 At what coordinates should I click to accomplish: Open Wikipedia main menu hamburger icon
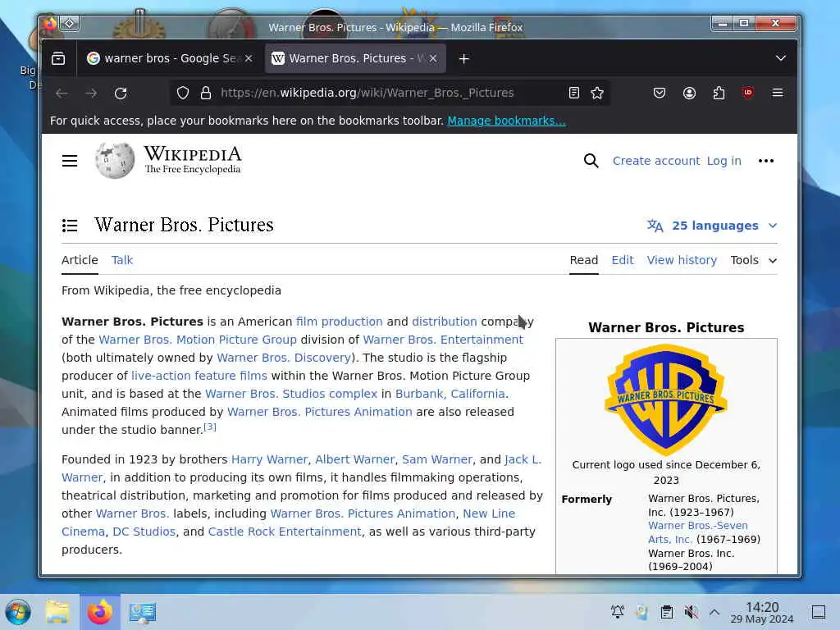pos(70,161)
